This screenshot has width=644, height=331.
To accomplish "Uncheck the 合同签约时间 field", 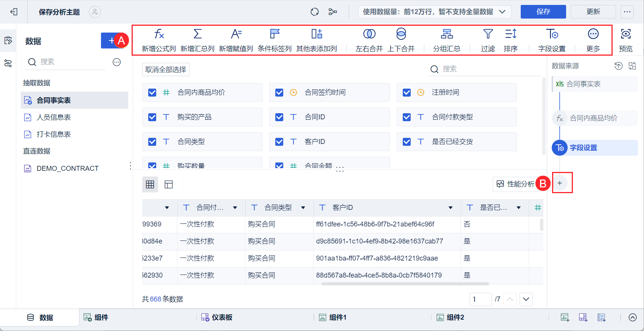I will click(279, 93).
